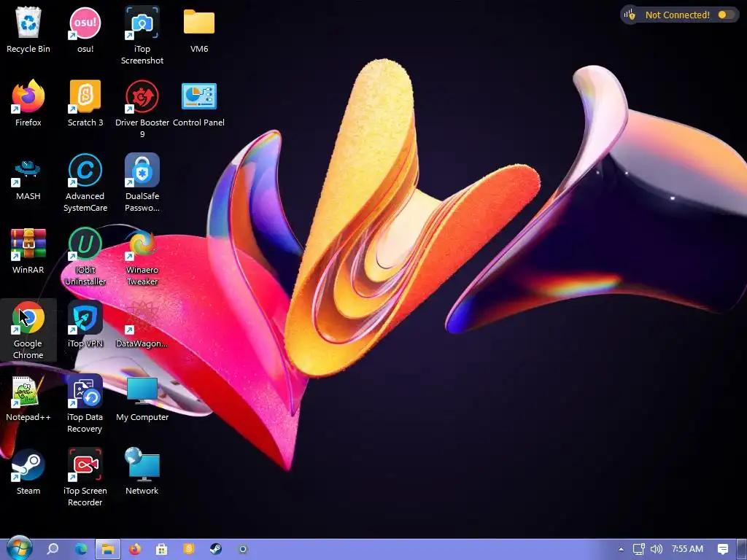Click the Show Desktop strip

(742, 549)
